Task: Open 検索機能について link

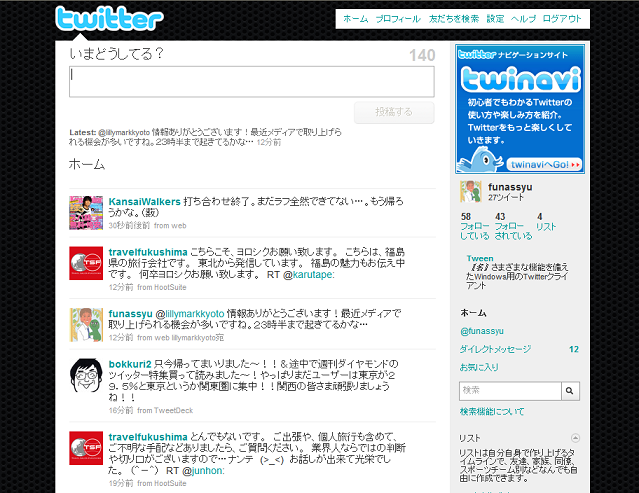Action: tap(492, 412)
